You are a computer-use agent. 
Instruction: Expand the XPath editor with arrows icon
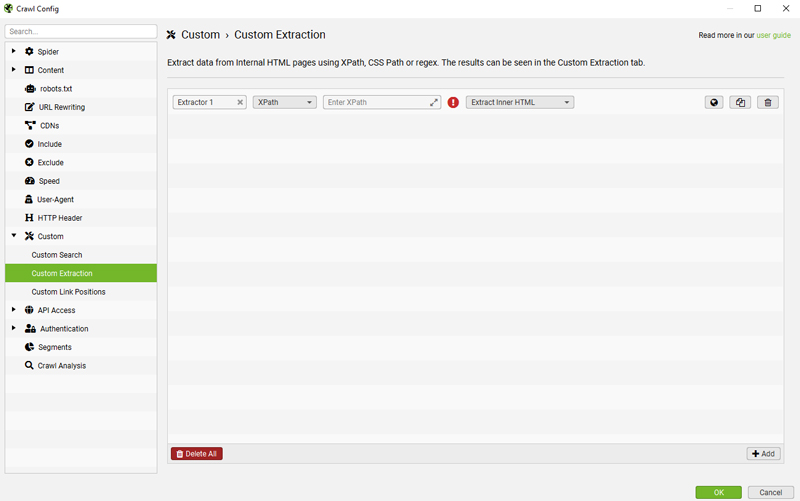(x=434, y=102)
